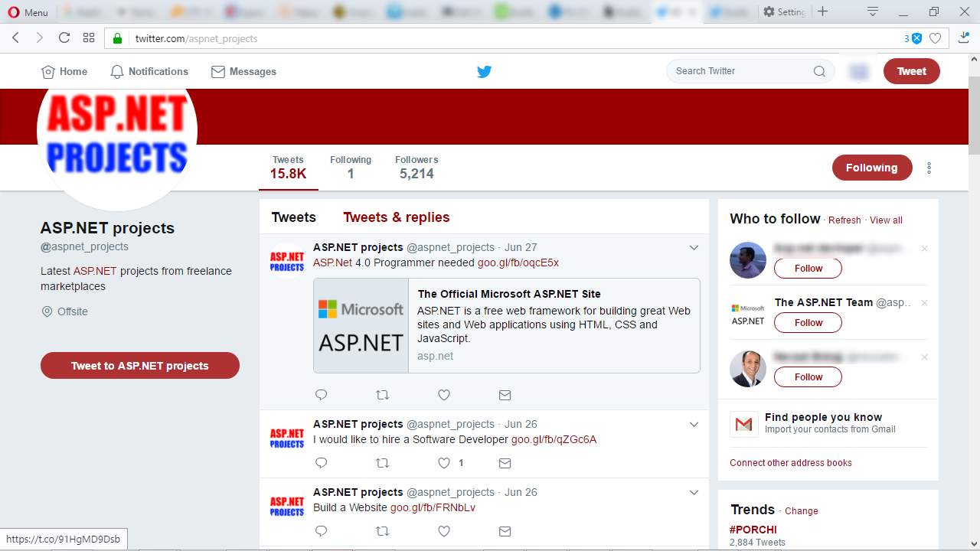Open the #PORCHI trend

(753, 530)
